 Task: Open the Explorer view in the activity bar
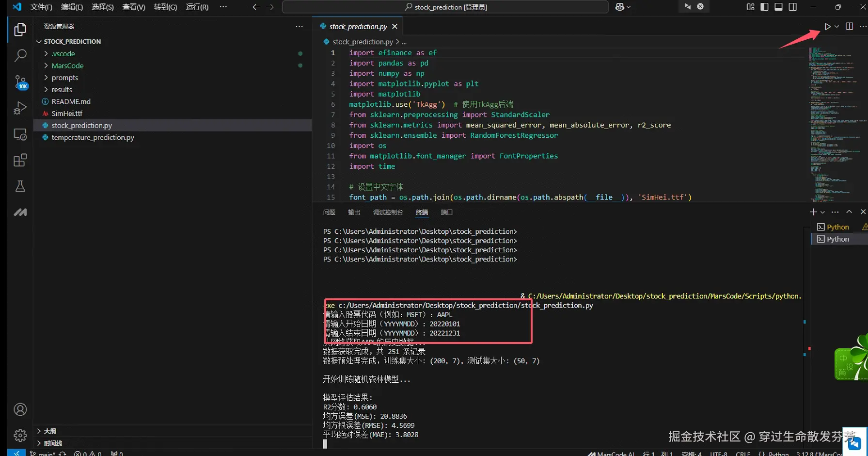tap(20, 30)
